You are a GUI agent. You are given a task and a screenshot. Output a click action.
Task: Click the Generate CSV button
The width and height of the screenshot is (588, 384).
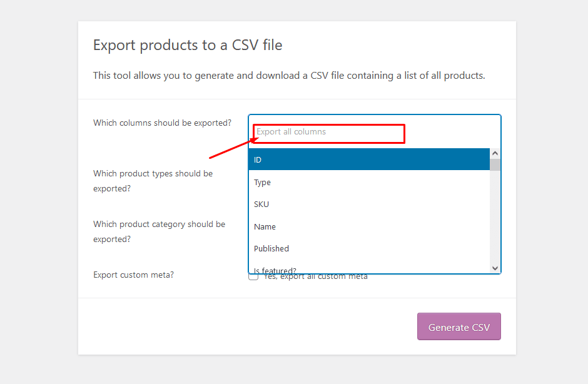pyautogui.click(x=459, y=326)
